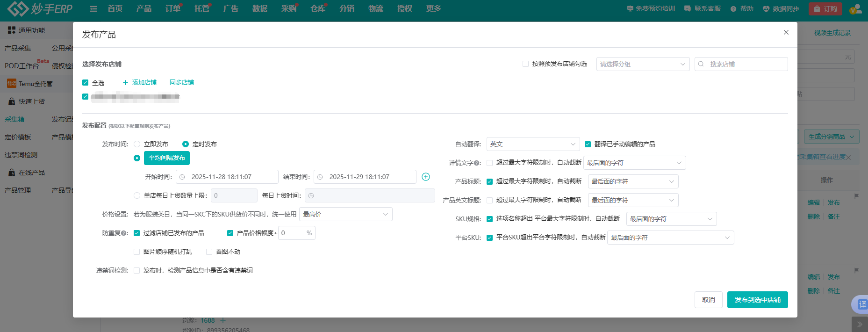Open the 请选择分组 group dropdown
Screen dimensions: 868x332
(x=643, y=64)
